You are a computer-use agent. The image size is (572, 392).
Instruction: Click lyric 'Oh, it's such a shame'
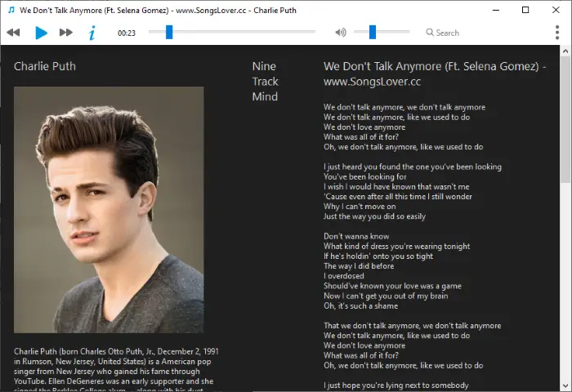[x=360, y=306]
